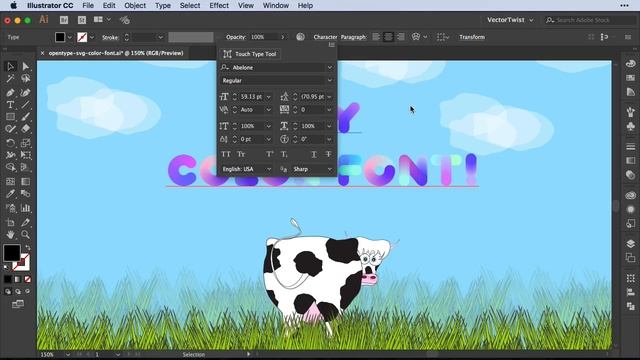Image resolution: width=640 pixels, height=360 pixels.
Task: Toggle Small Caps in Character panel
Action: pyautogui.click(x=241, y=154)
